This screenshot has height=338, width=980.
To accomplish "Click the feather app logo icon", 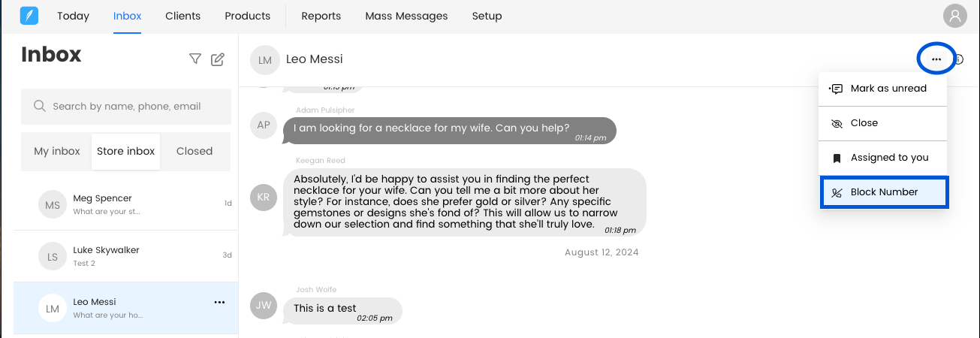I will click(29, 16).
